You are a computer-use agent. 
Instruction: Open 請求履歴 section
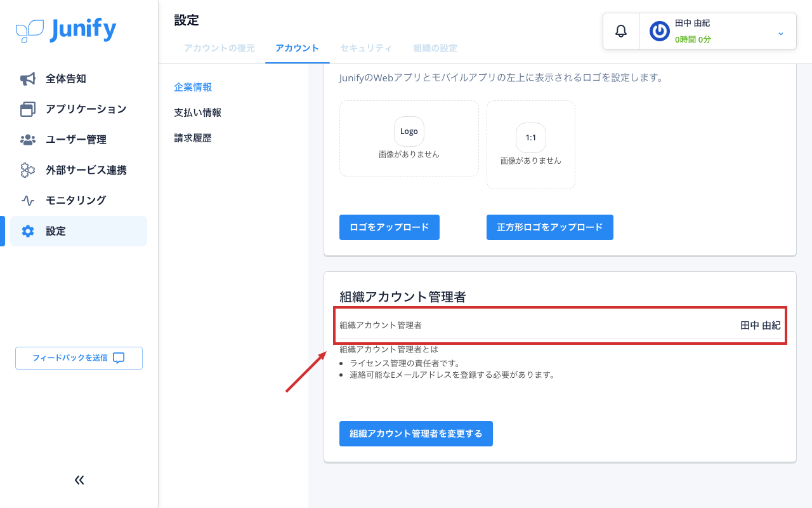point(193,138)
